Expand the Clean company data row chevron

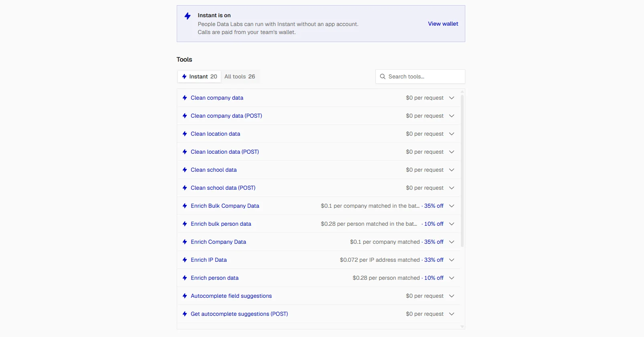pyautogui.click(x=452, y=98)
